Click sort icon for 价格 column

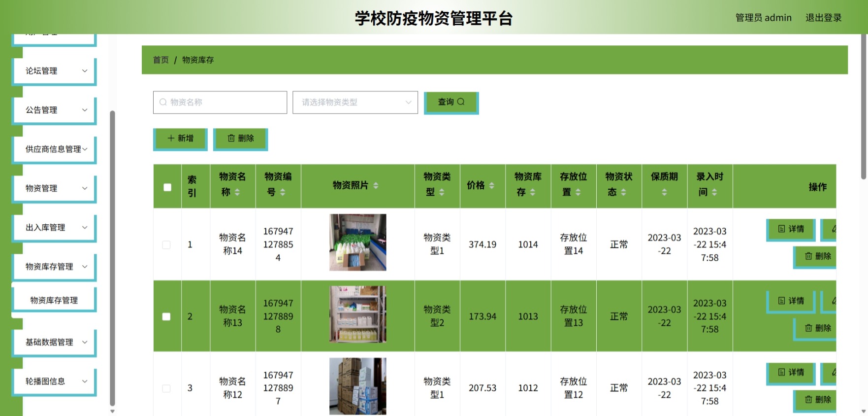click(491, 185)
